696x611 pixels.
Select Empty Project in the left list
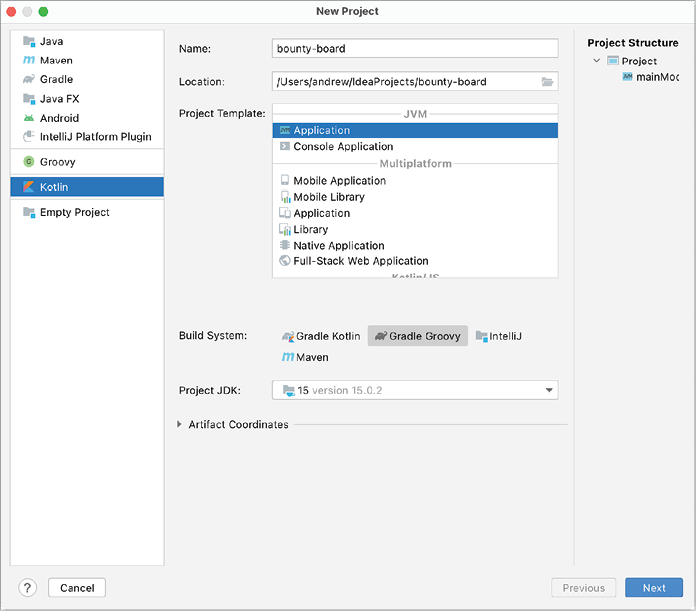[x=74, y=213]
